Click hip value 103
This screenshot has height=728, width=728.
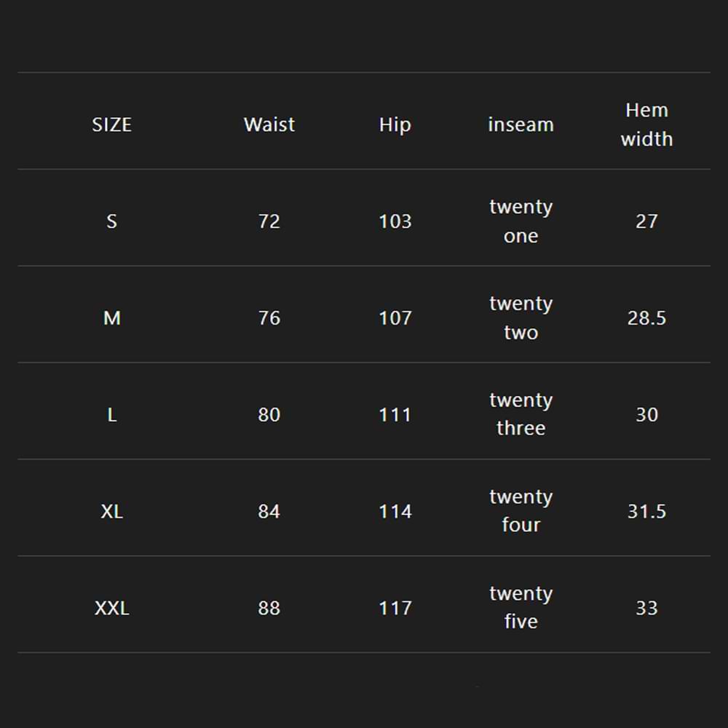click(x=395, y=221)
